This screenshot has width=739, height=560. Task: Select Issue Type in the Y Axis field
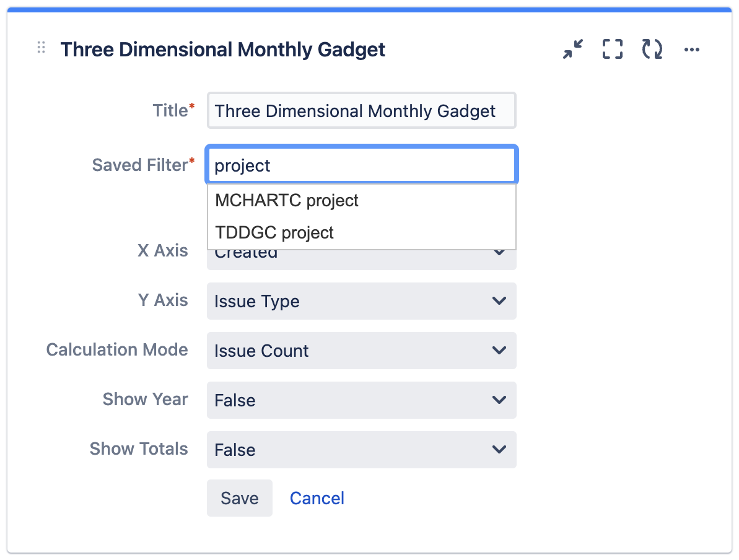(x=256, y=301)
